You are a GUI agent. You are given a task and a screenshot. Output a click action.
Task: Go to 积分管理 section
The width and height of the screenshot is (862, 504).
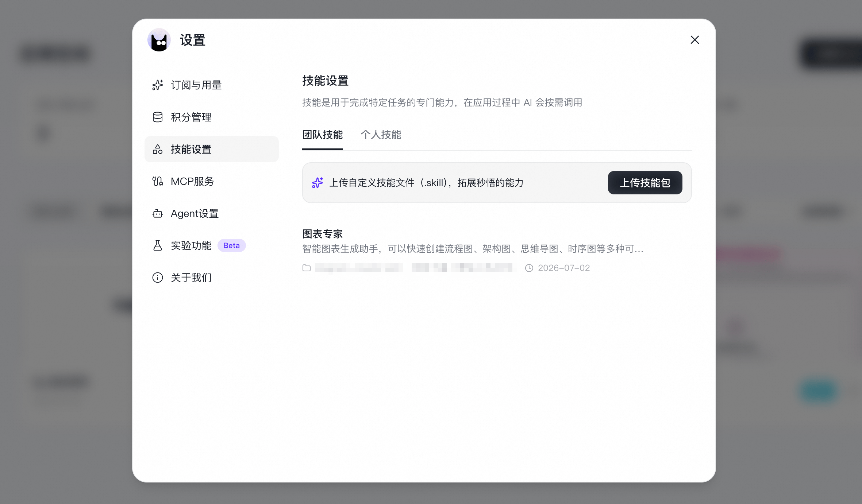(x=212, y=117)
